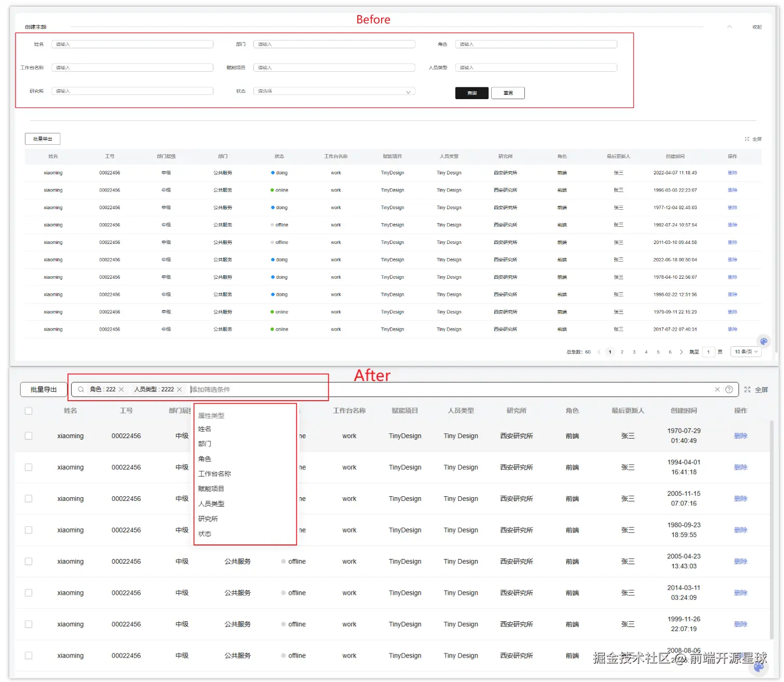The width and height of the screenshot is (784, 682).
Task: Choose 角色 from the attribute type list
Action: [x=205, y=459]
